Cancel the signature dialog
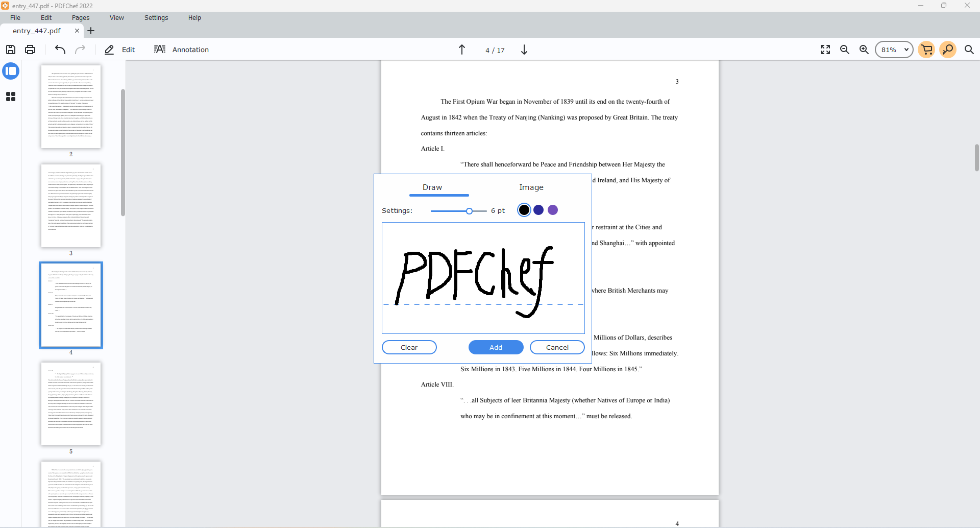This screenshot has height=528, width=980. [557, 347]
